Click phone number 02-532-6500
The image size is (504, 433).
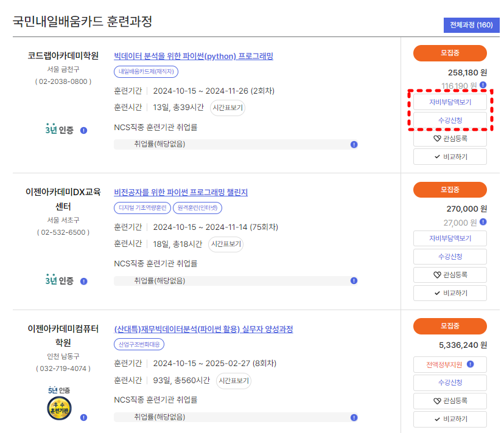(x=63, y=232)
